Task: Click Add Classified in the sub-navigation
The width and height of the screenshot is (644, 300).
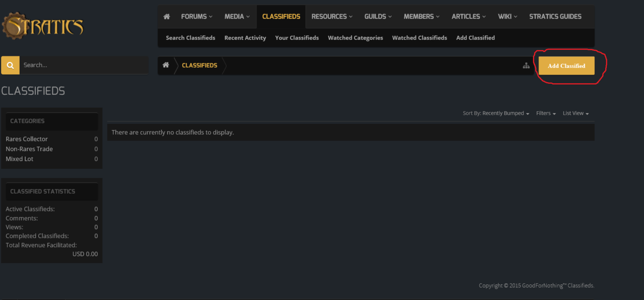Action: coord(475,38)
